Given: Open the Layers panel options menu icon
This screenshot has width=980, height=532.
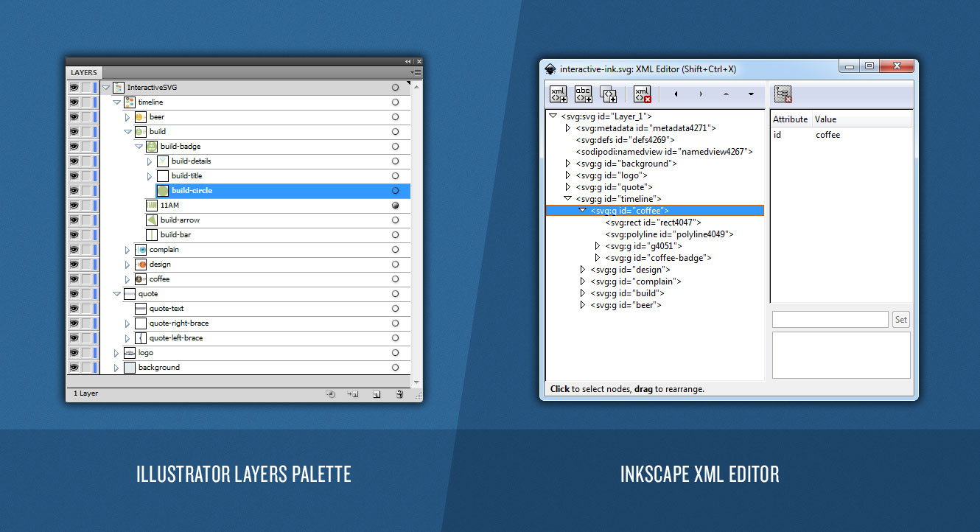Looking at the screenshot, I should coord(416,73).
